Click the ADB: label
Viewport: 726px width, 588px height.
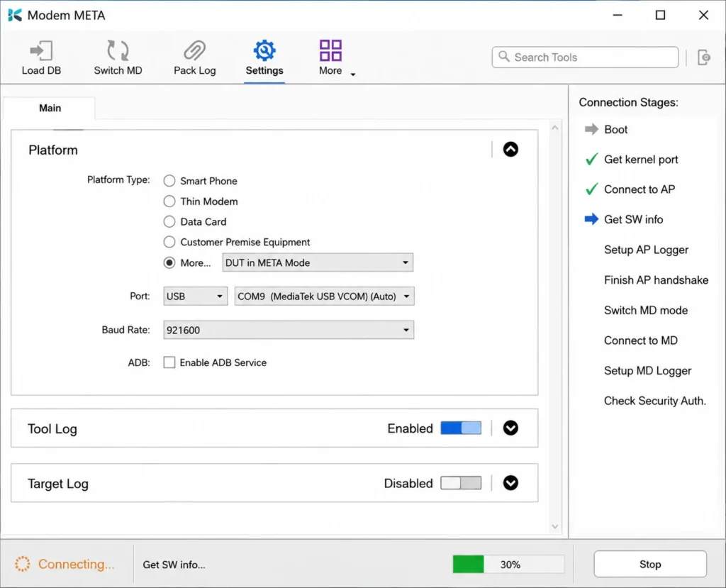tap(139, 362)
